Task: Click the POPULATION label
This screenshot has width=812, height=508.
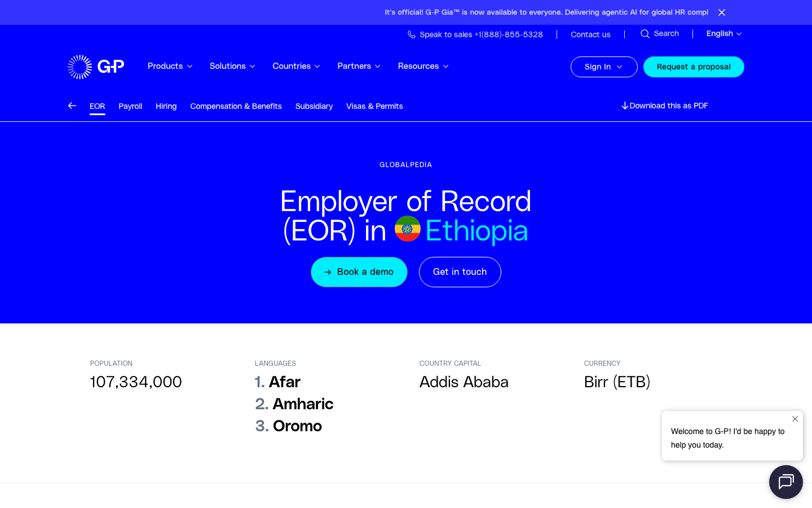Action: [x=111, y=364]
